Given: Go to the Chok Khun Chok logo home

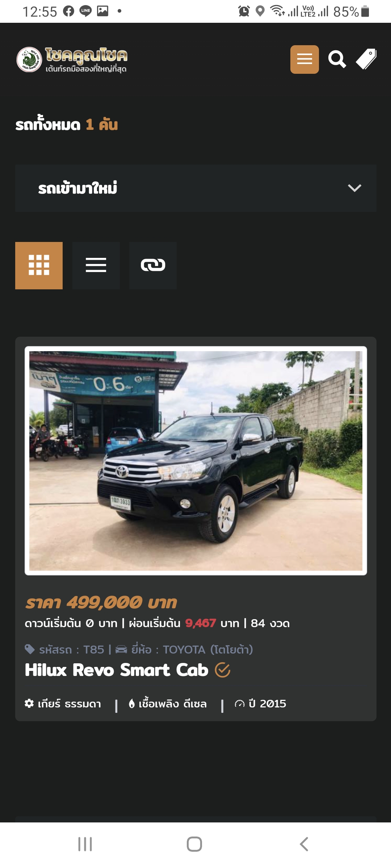Looking at the screenshot, I should click(72, 59).
